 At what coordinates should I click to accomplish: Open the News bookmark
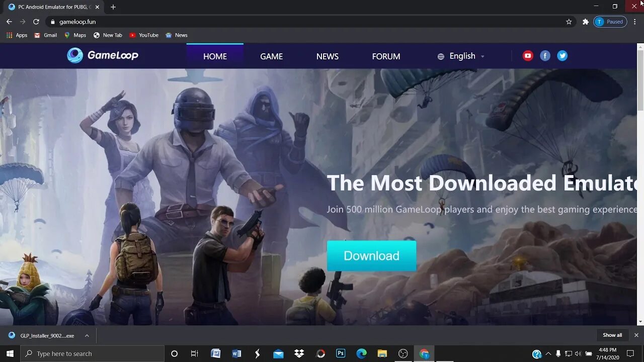tap(177, 35)
